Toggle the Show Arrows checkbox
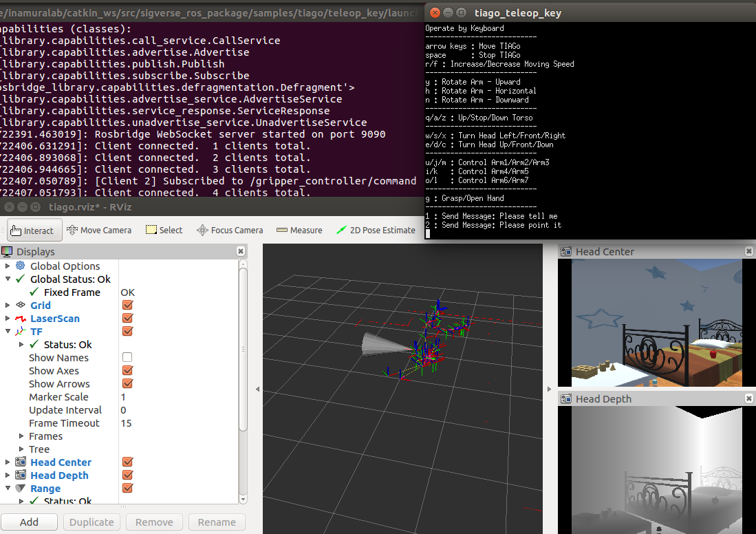The width and height of the screenshot is (756, 534). click(x=127, y=384)
